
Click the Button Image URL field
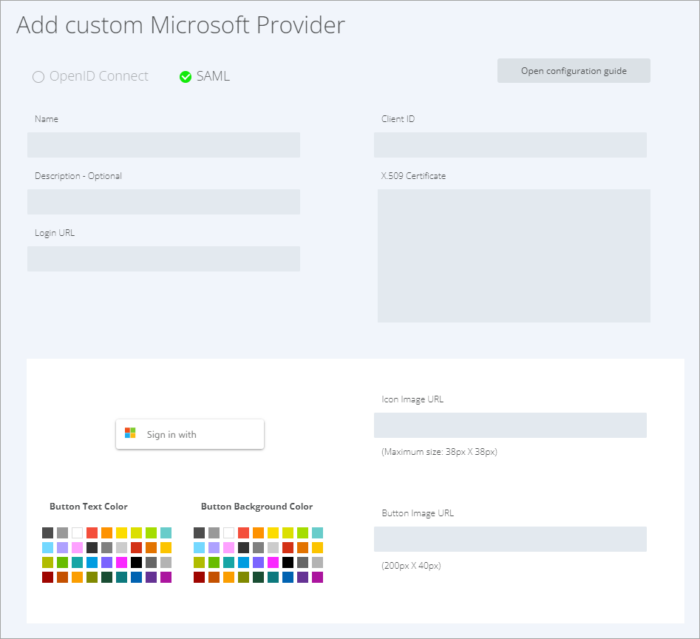coord(510,539)
